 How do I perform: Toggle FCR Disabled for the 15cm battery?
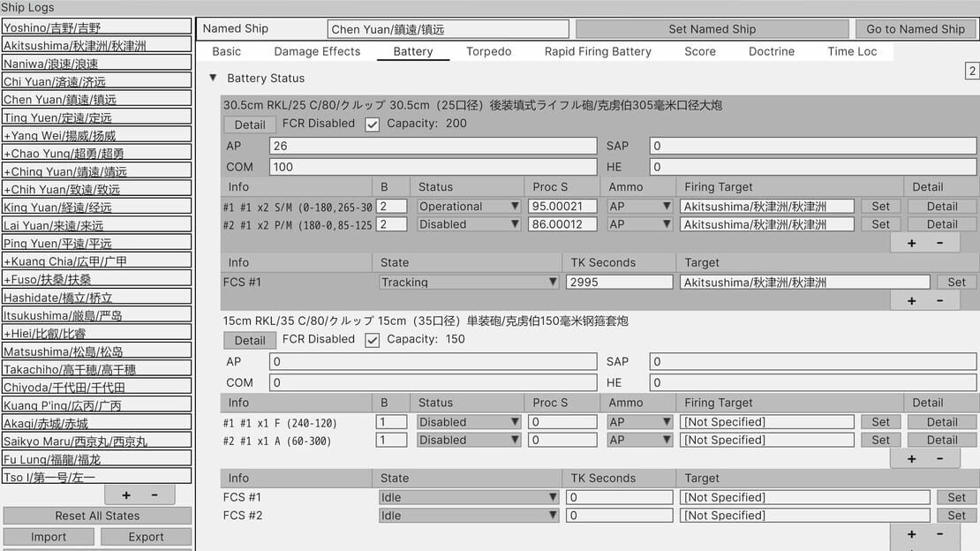coord(372,340)
